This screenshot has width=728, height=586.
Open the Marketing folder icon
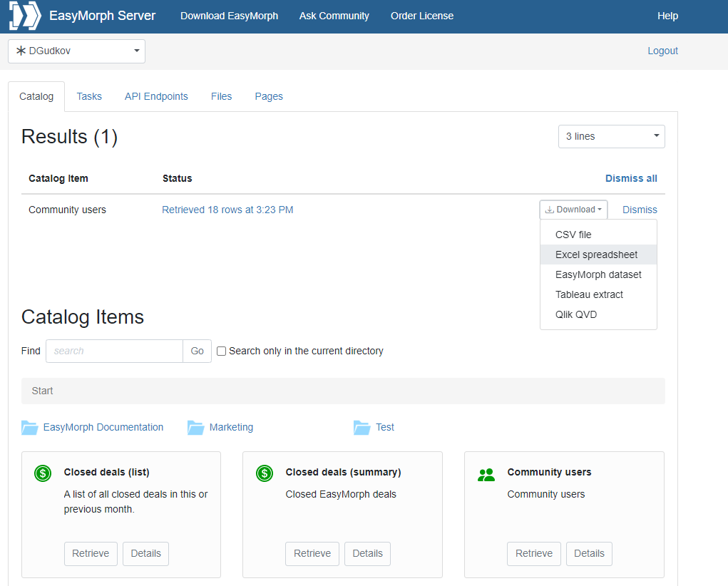click(196, 428)
